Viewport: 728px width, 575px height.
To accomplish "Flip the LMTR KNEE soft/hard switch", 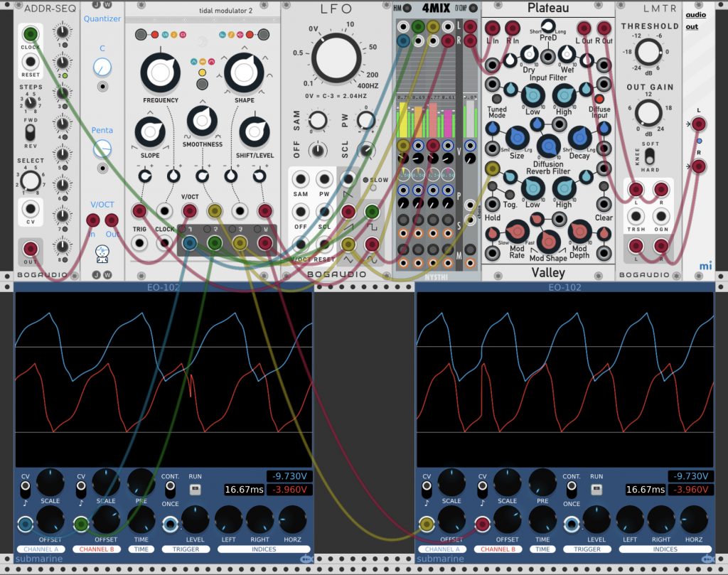I will 650,157.
